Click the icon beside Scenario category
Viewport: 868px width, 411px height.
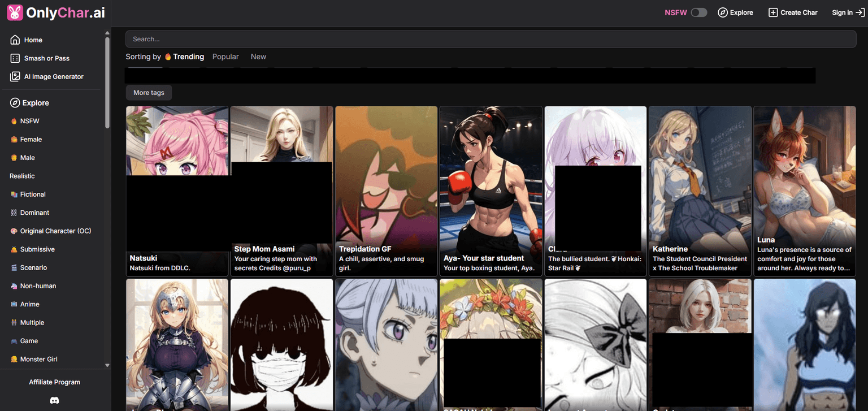[x=14, y=267]
